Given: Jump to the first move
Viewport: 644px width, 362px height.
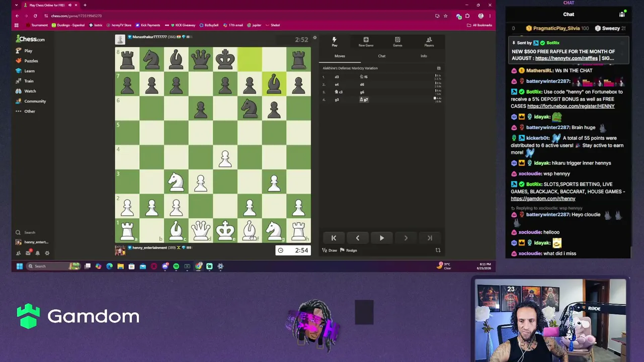Looking at the screenshot, I should 334,238.
